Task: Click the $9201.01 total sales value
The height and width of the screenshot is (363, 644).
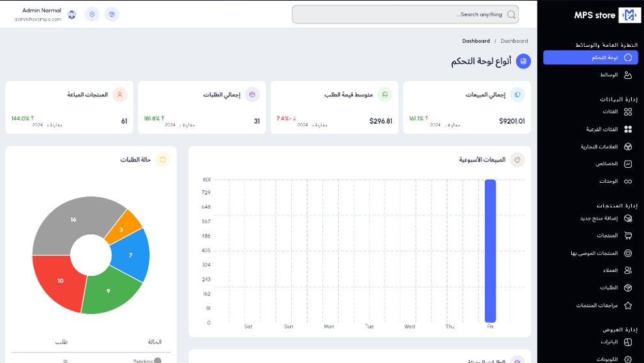Action: (511, 121)
